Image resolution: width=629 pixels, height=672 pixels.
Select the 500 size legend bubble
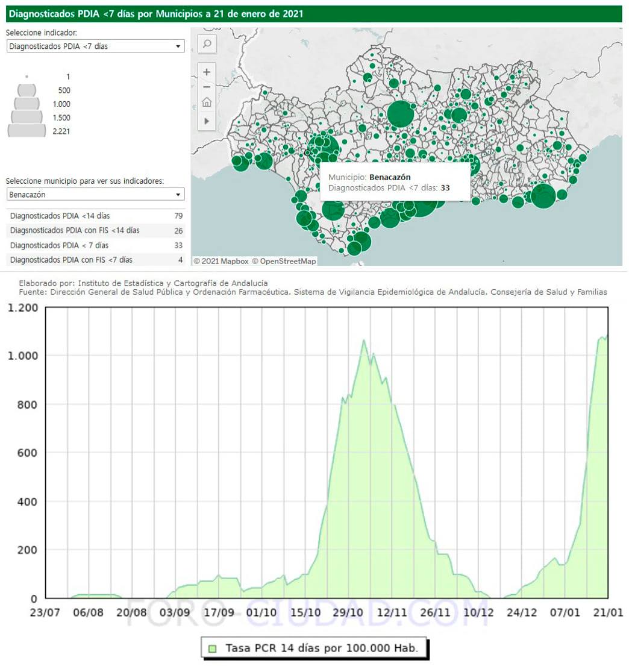(x=27, y=90)
